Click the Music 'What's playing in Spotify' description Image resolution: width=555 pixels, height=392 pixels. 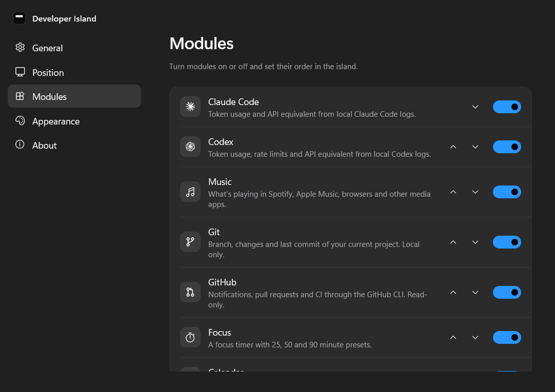tap(319, 199)
